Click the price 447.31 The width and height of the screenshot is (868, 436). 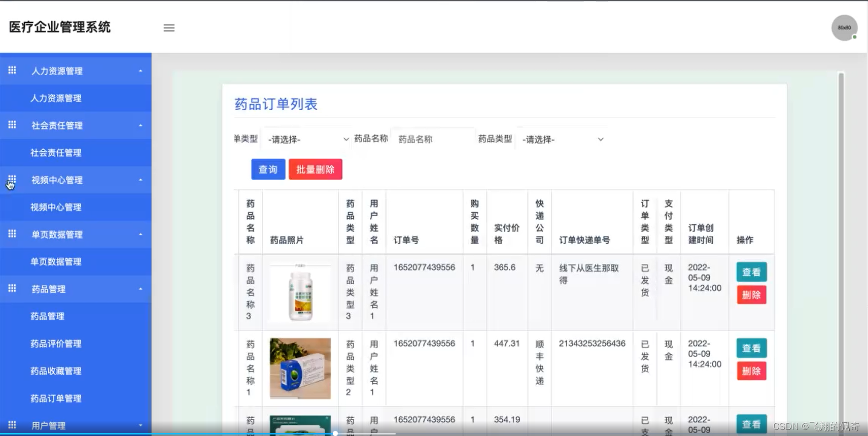(x=507, y=344)
